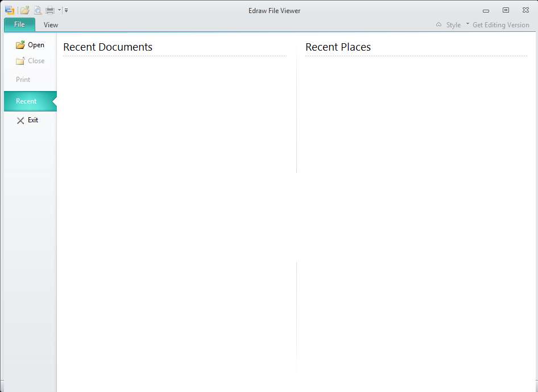Viewport: 538px width, 392px height.
Task: Select the Recent menu entry
Action: [x=30, y=101]
